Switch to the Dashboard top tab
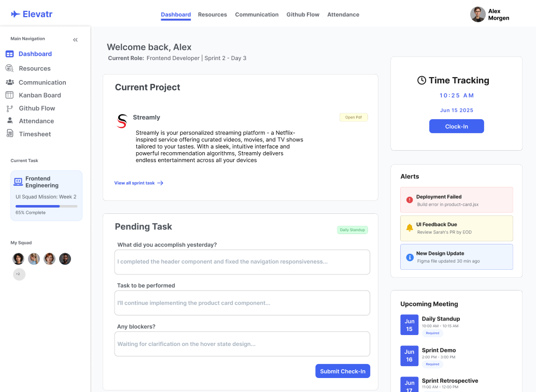 click(176, 14)
